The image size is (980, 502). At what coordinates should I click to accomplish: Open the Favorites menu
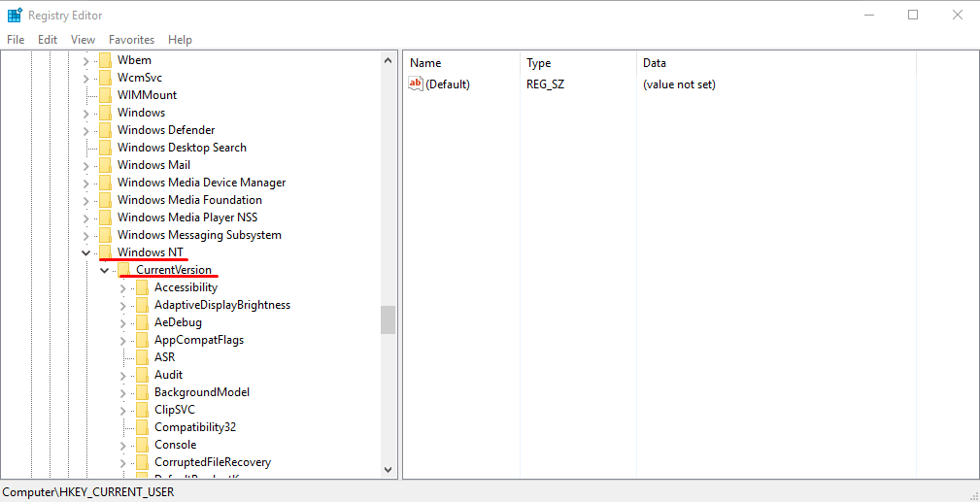click(x=131, y=40)
